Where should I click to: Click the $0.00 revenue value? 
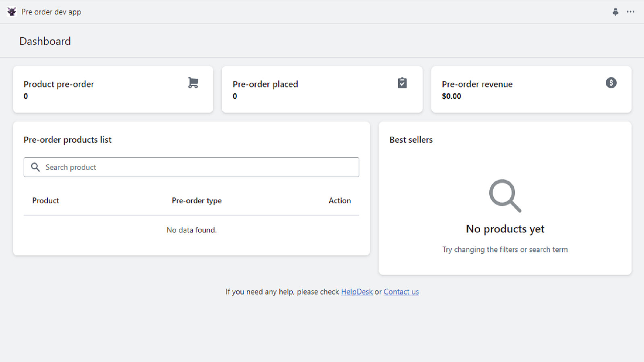click(452, 96)
